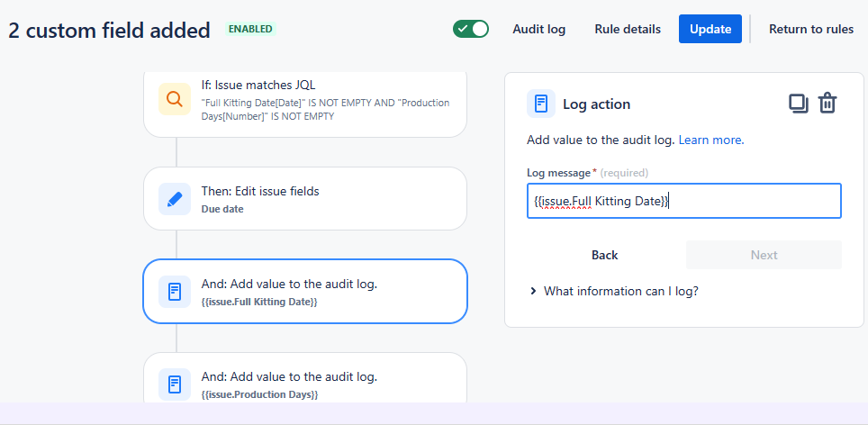Expand 'What information can I log?'
The height and width of the screenshot is (425, 868).
point(614,291)
